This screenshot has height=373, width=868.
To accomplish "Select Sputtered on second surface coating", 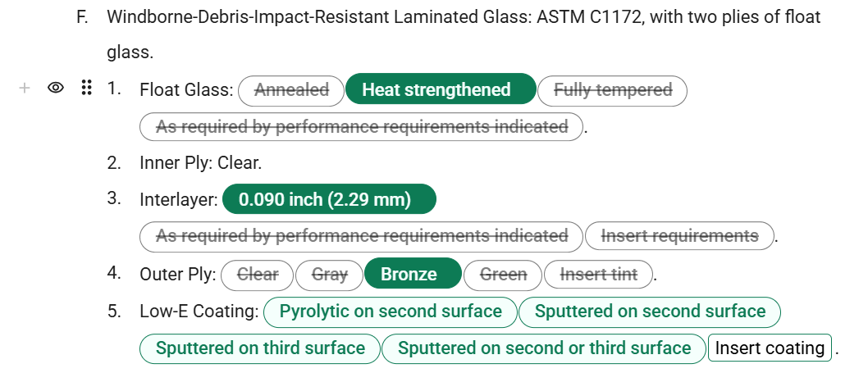I will [x=650, y=312].
